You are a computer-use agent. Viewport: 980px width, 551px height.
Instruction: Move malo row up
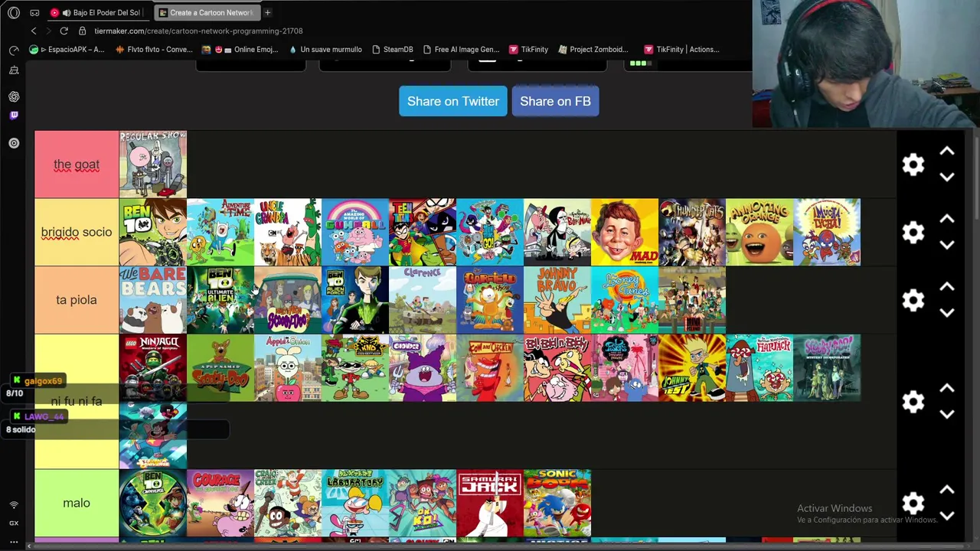pos(947,490)
